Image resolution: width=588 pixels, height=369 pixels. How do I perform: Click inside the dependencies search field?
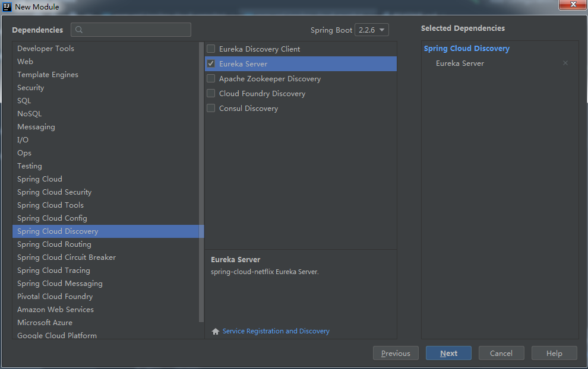tap(131, 30)
